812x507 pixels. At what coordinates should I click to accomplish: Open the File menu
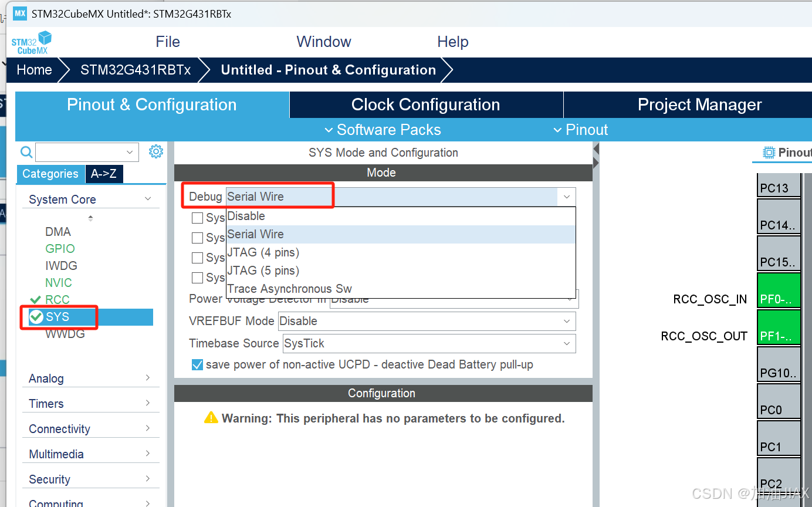tap(168, 42)
